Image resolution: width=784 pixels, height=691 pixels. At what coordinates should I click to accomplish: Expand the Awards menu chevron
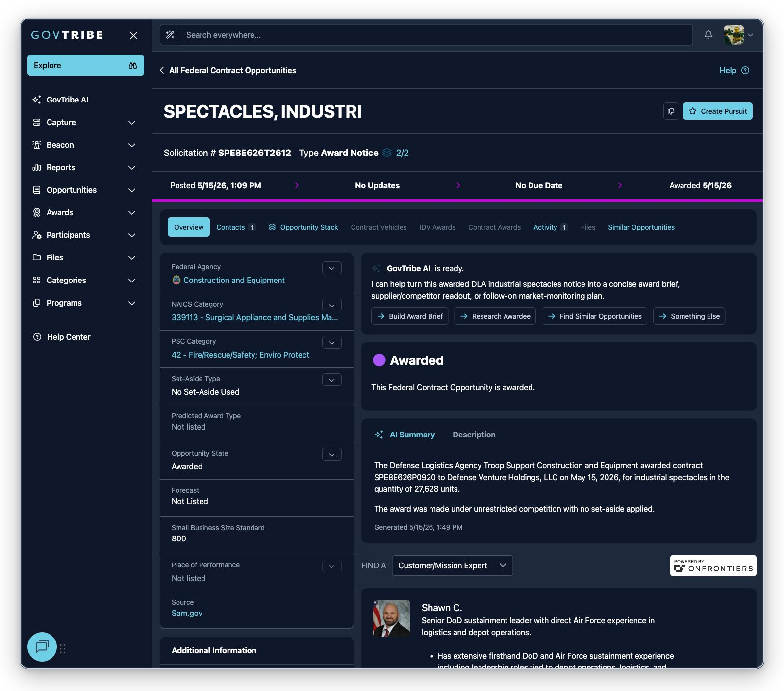click(x=132, y=212)
